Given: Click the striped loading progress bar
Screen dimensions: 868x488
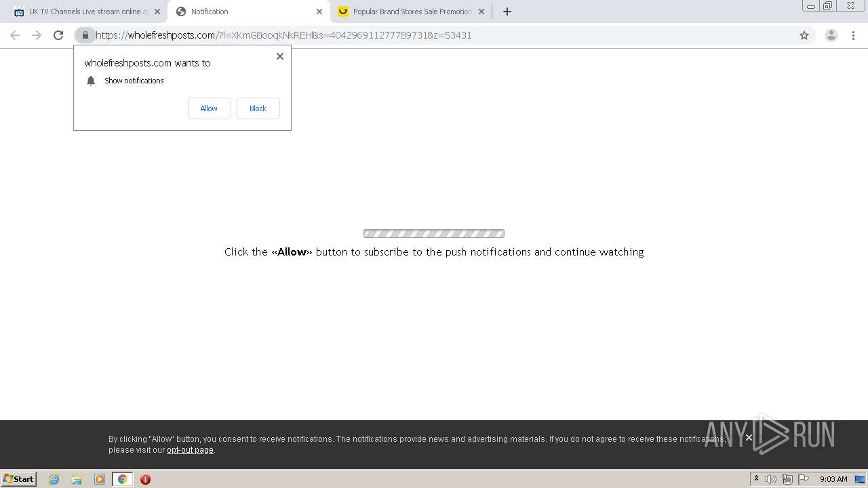Looking at the screenshot, I should (434, 234).
